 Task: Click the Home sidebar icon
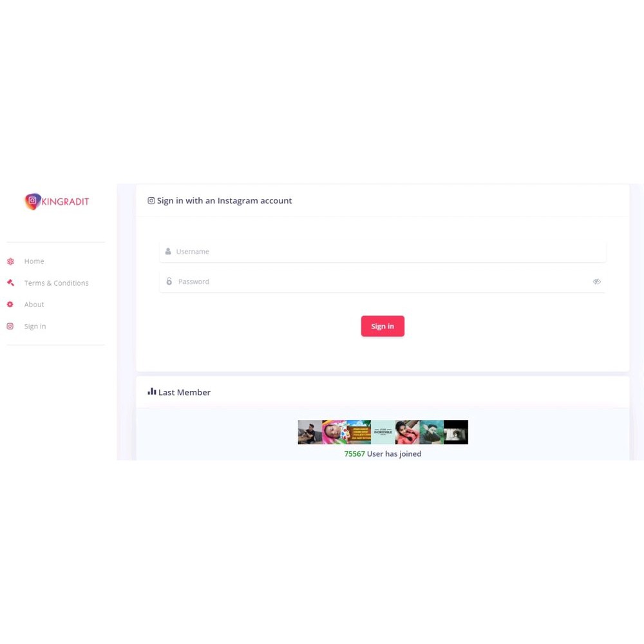click(11, 261)
